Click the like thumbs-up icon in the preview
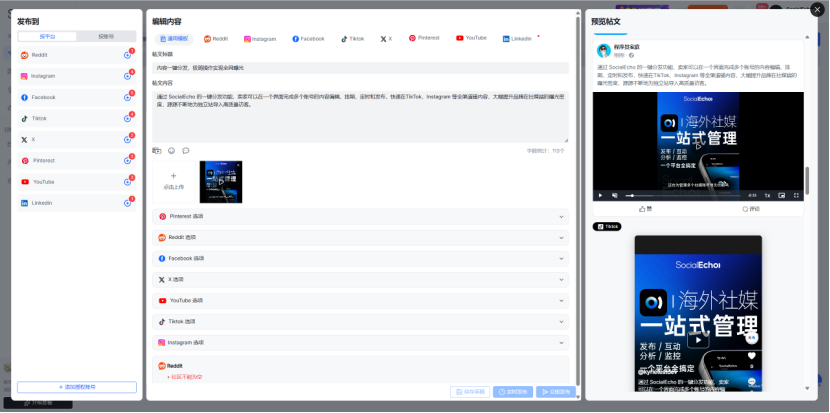Viewport: 830px width, 413px height. (642, 209)
